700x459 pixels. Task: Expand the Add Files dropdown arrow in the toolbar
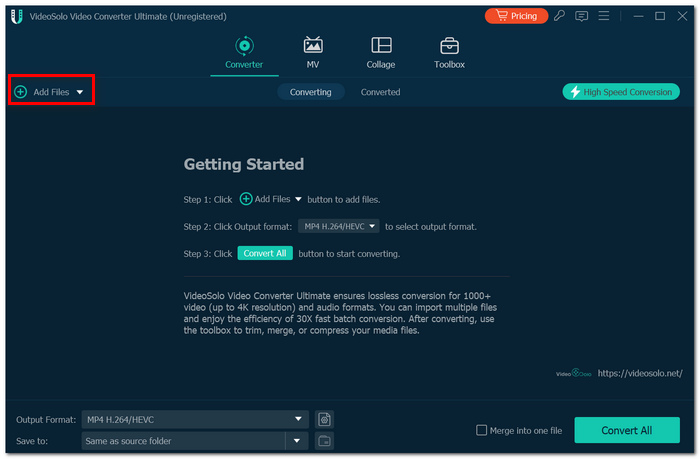79,92
